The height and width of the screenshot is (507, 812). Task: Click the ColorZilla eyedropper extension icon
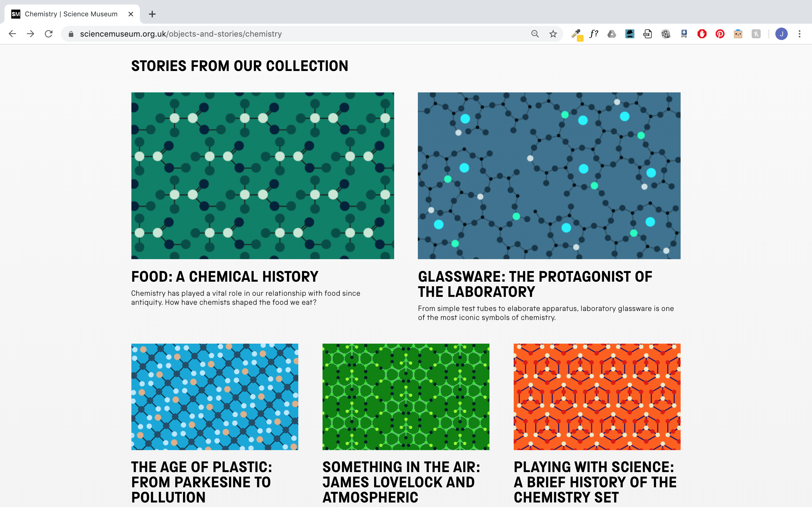(x=577, y=34)
